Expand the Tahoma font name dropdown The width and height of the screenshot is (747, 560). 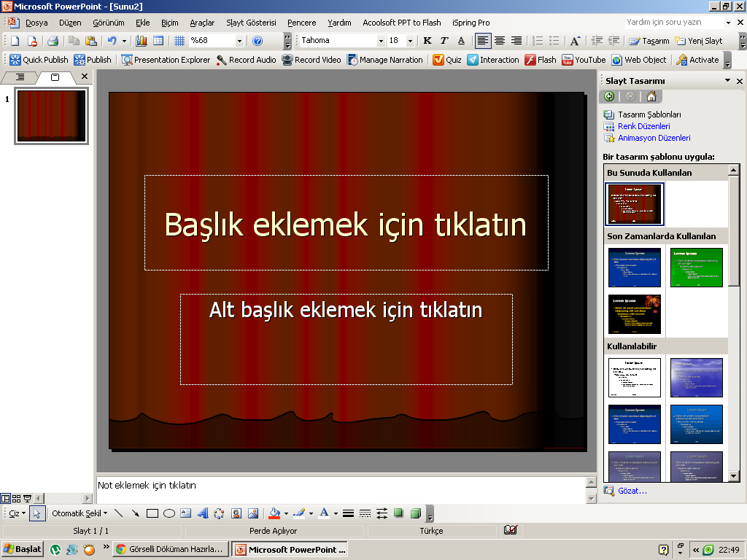tap(381, 41)
